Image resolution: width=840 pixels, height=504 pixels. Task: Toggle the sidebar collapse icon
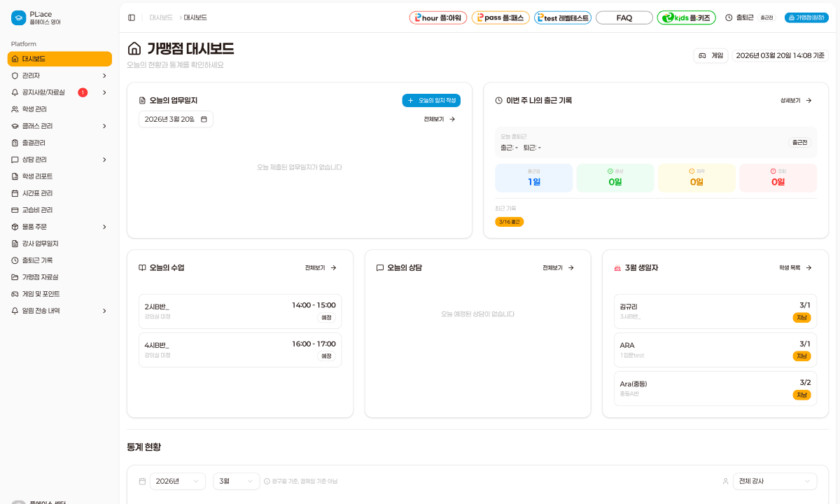tap(132, 17)
